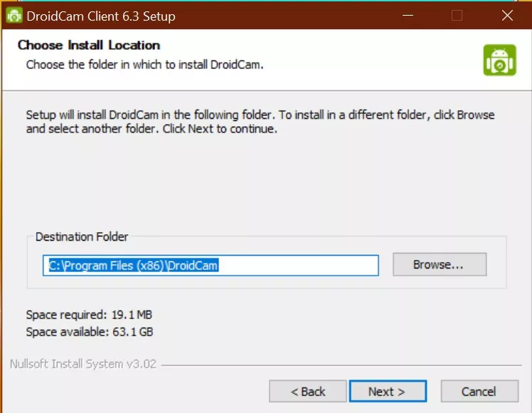This screenshot has width=532, height=413.
Task: Click the greyed-out maximize window button
Action: click(x=457, y=15)
